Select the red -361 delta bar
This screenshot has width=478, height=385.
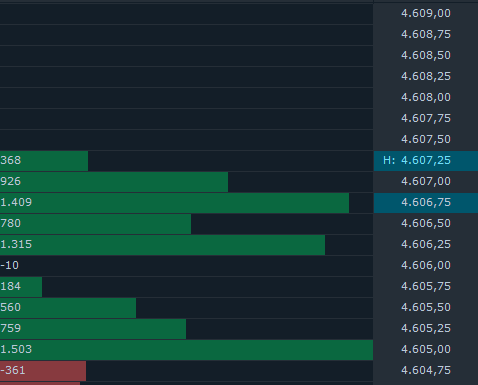coord(43,371)
